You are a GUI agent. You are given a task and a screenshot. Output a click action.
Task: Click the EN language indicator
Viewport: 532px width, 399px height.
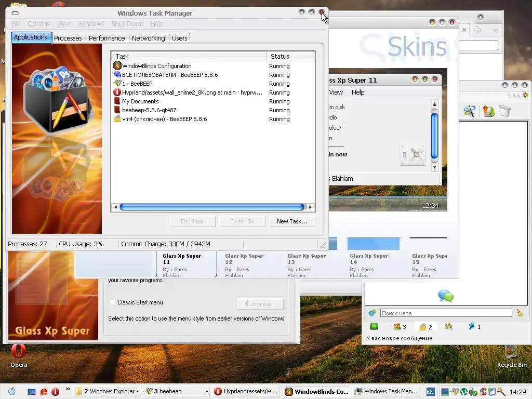[x=430, y=392]
